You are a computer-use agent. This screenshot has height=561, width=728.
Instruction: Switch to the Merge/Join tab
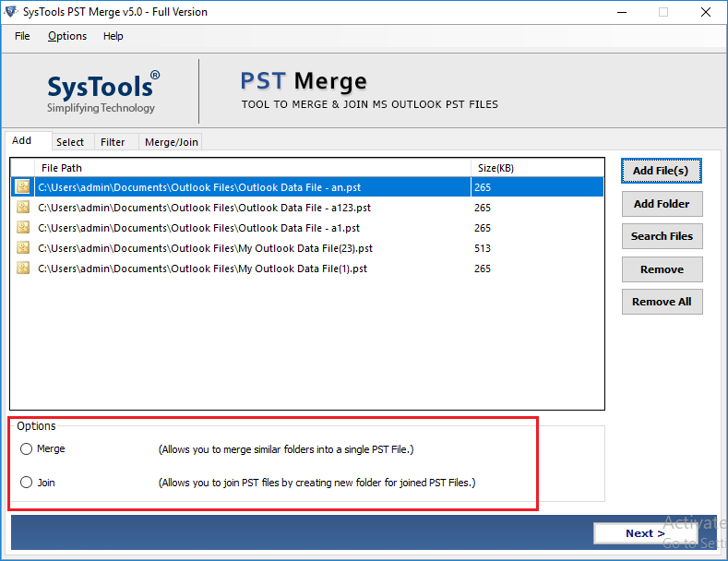click(x=172, y=142)
